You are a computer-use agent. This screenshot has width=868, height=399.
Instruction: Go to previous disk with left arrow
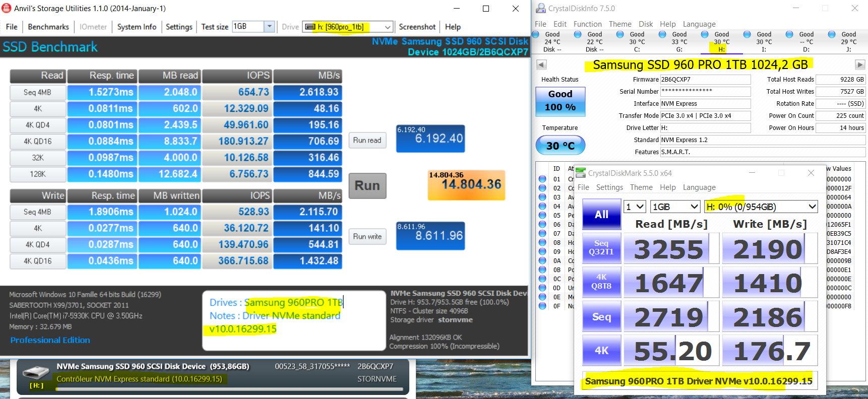tap(541, 64)
